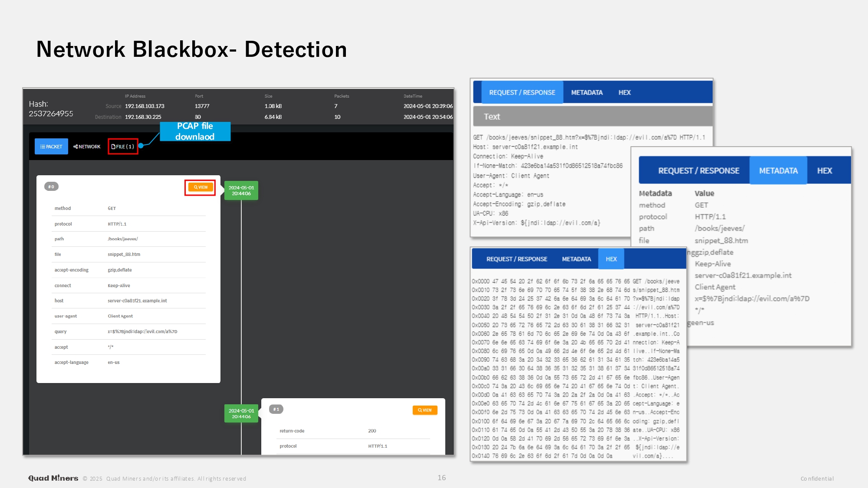Click the highlighted HEX tab in bottom panel
This screenshot has height=488, width=868.
611,259
